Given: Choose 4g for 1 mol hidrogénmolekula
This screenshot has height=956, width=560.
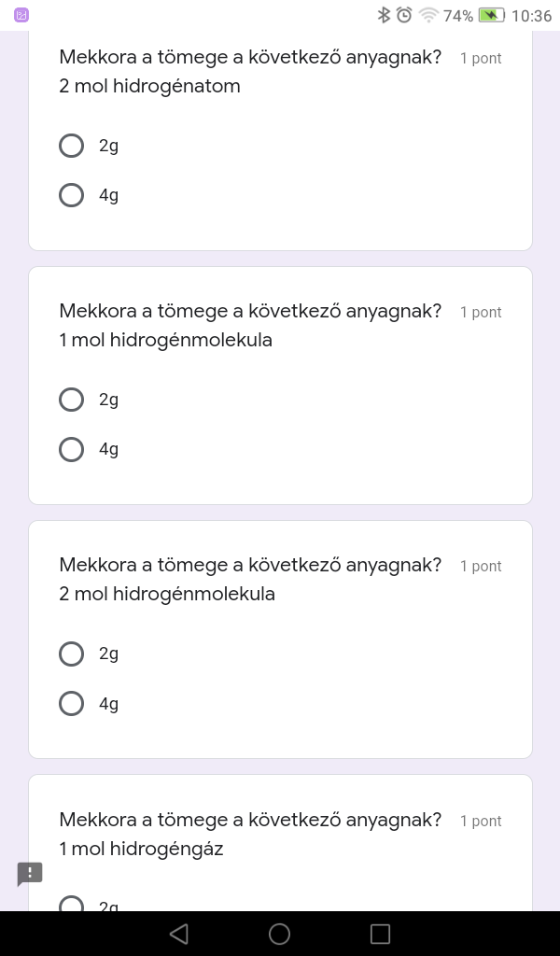Looking at the screenshot, I should point(72,449).
